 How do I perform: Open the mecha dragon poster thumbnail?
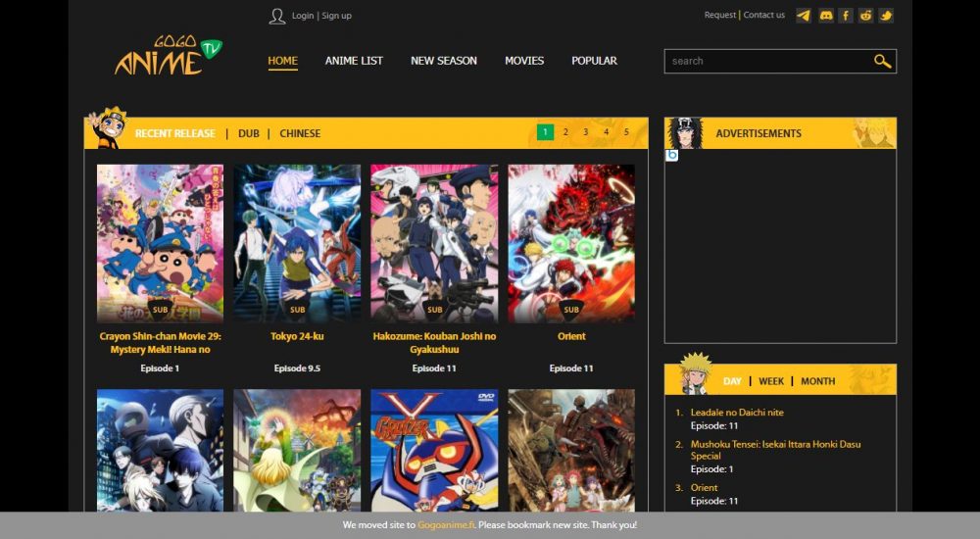571,450
